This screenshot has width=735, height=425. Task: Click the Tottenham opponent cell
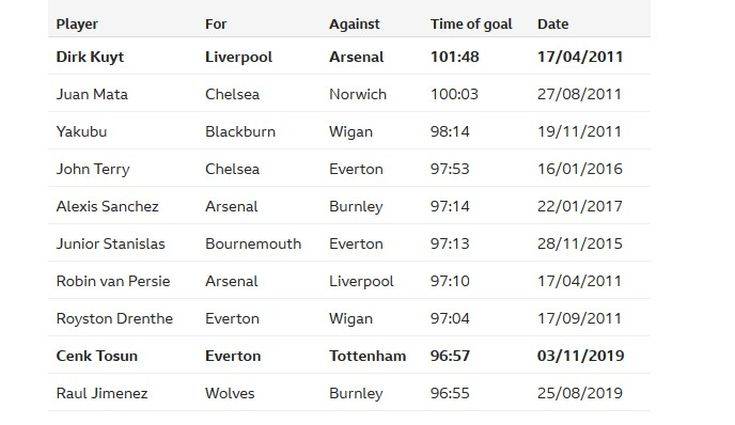(x=367, y=356)
